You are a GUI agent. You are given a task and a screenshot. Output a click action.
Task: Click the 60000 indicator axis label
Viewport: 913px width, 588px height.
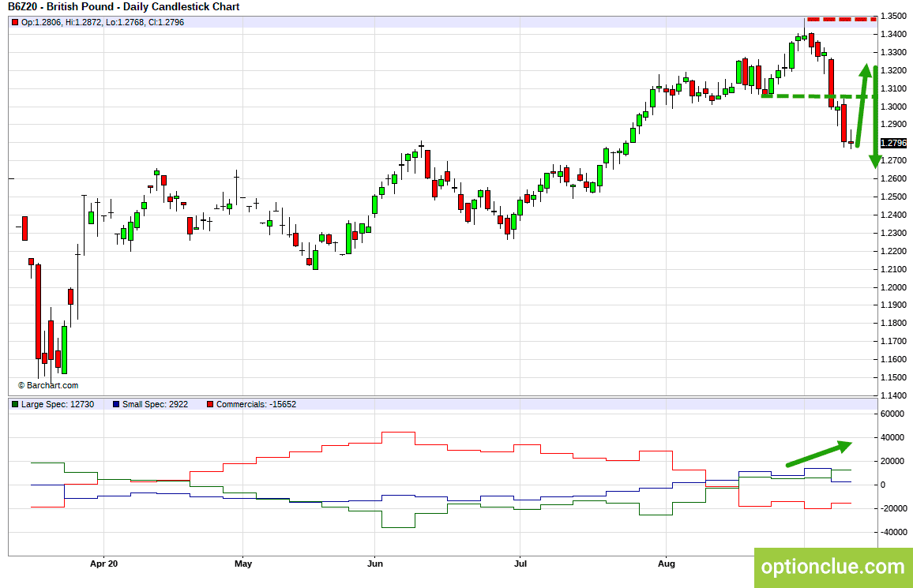(892, 414)
